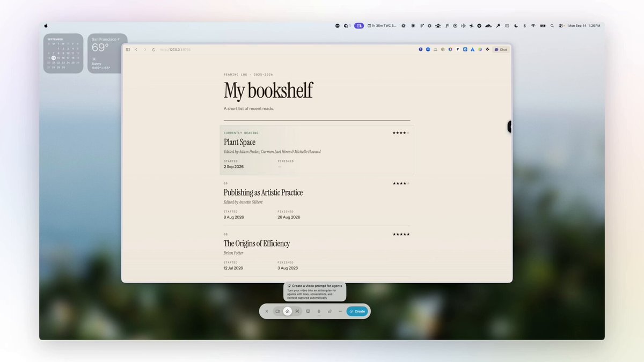The height and width of the screenshot is (362, 644).
Task: Go forward with the browser forward arrow
Action: point(145,49)
